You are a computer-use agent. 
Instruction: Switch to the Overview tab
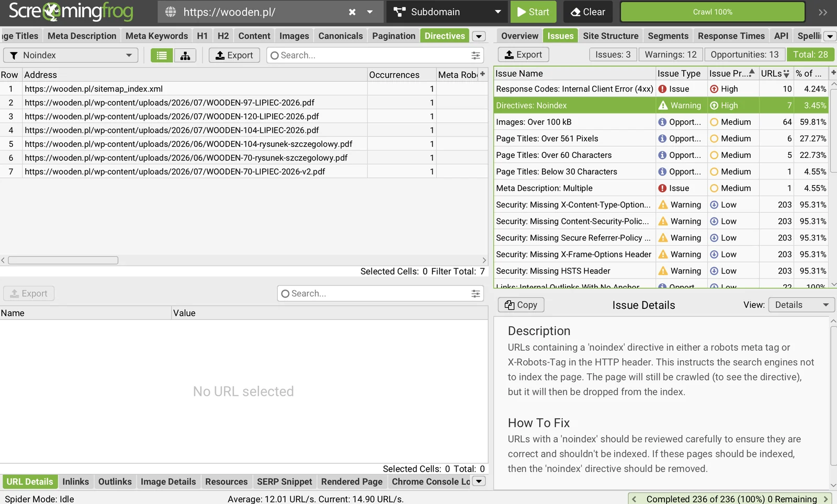point(519,36)
